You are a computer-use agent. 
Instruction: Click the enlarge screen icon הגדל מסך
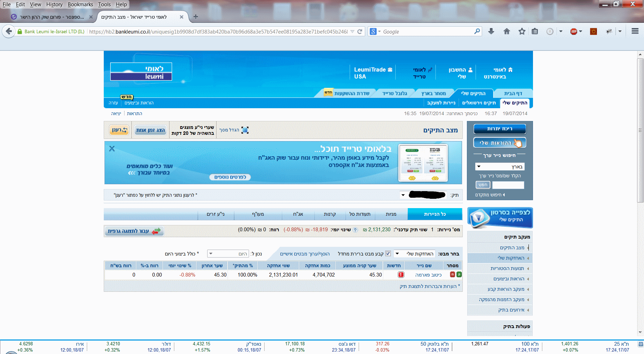pyautogui.click(x=245, y=130)
